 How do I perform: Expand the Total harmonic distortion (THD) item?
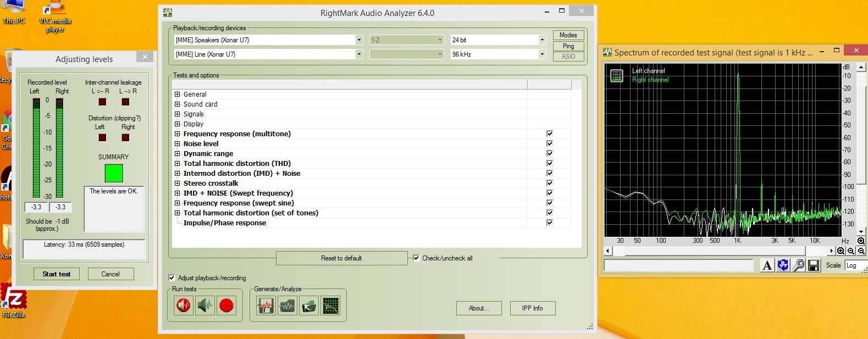coord(178,164)
